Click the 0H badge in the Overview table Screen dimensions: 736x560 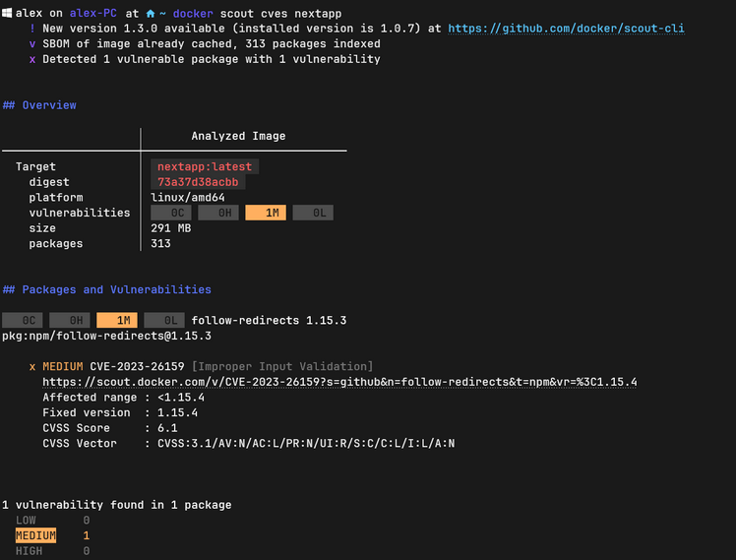(218, 213)
